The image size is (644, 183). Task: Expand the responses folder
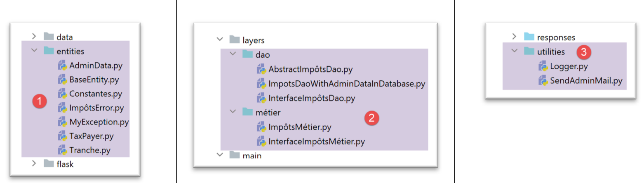pyautogui.click(x=514, y=37)
